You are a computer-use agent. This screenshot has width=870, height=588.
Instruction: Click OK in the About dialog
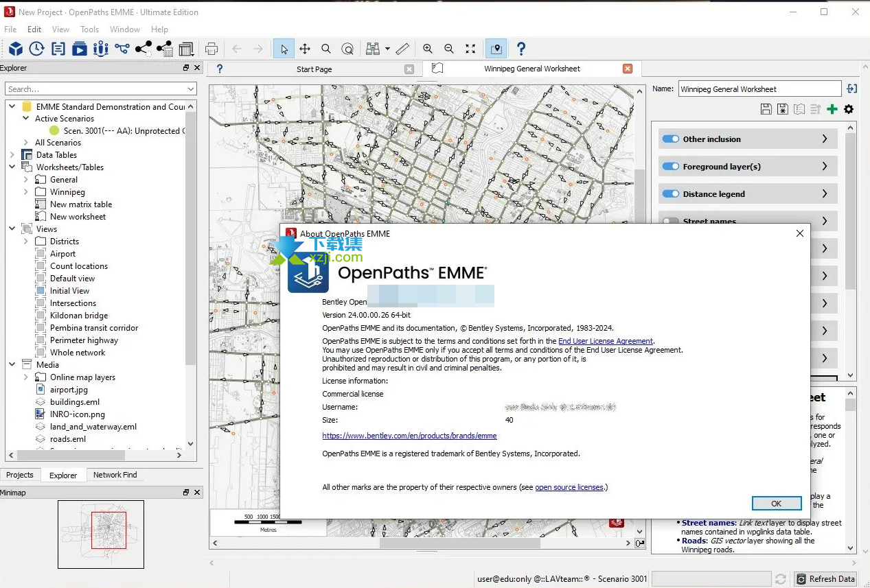[x=776, y=504]
